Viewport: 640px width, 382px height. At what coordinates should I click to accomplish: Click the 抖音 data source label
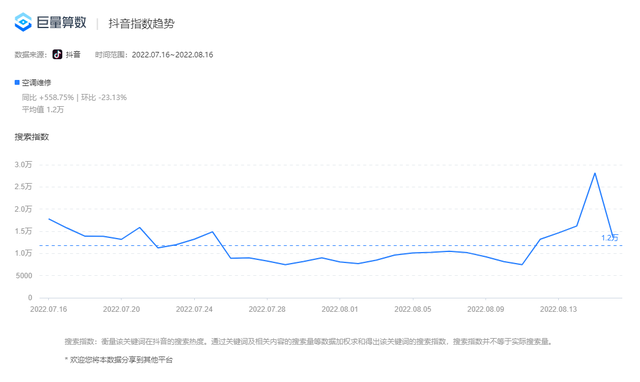click(73, 55)
